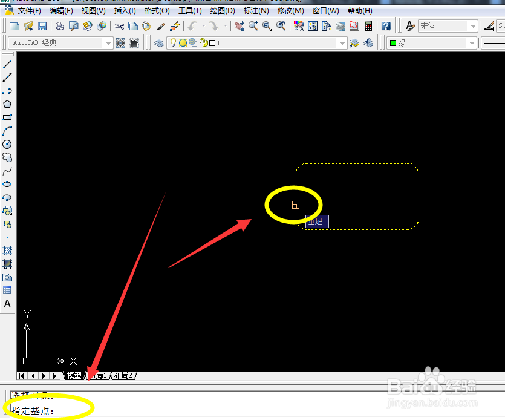This screenshot has height=420, width=505.
Task: Open the 编辑(E) menu
Action: pos(61,11)
